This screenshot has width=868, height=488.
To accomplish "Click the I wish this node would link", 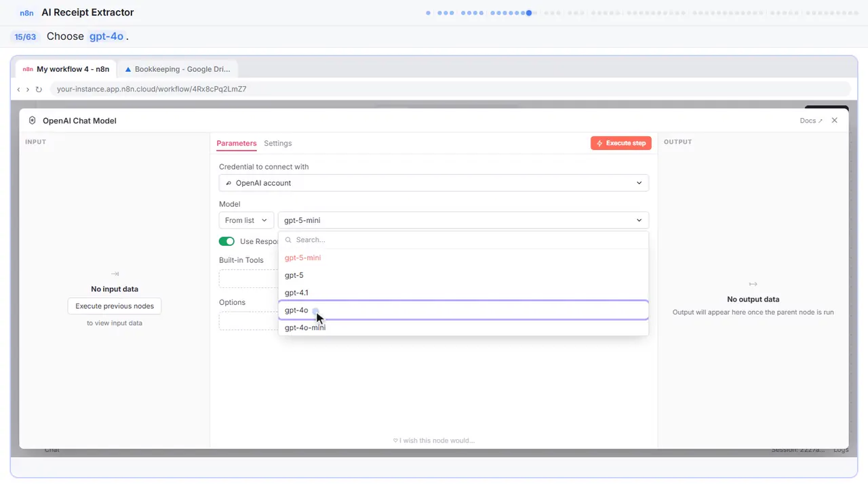I will coord(434,441).
